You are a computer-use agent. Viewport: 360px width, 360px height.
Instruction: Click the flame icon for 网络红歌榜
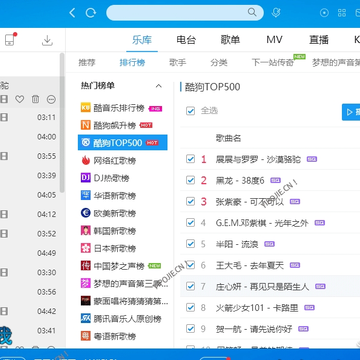(x=86, y=160)
